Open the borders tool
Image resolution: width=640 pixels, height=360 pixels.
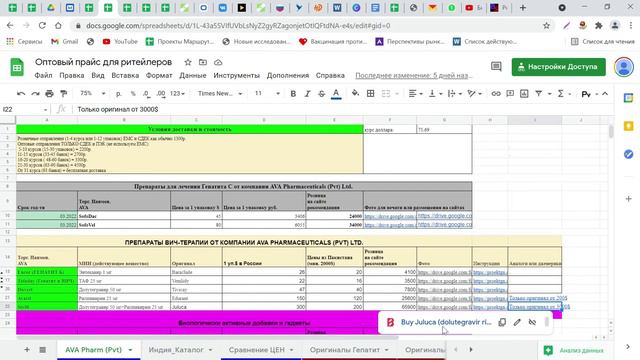coord(371,93)
